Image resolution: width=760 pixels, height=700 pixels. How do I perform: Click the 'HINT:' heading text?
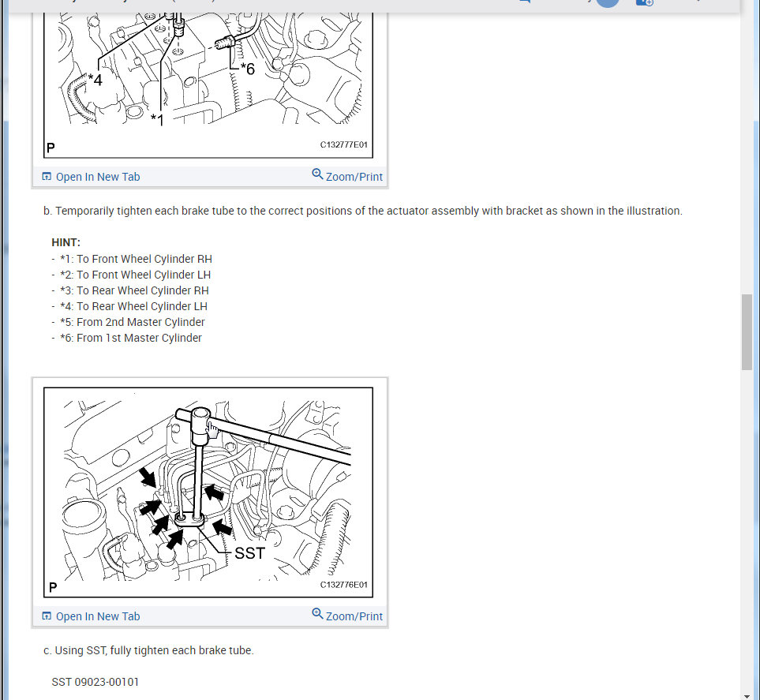point(66,242)
